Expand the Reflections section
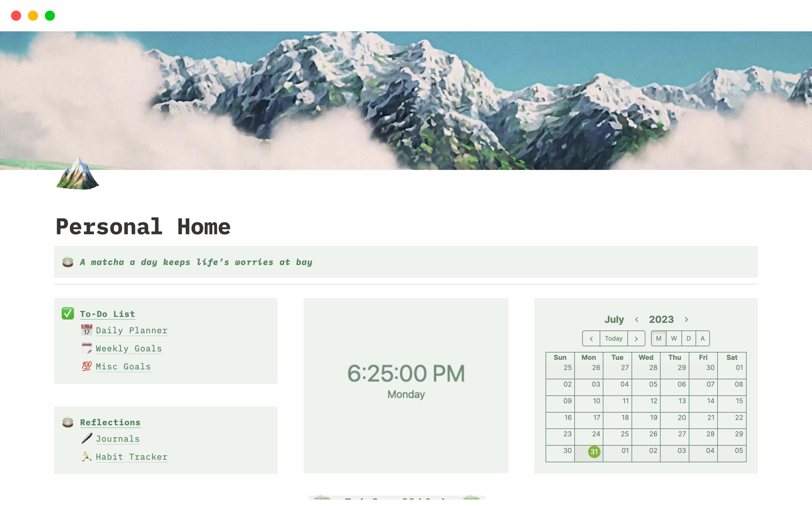Image resolution: width=812 pixels, height=508 pixels. [x=110, y=421]
